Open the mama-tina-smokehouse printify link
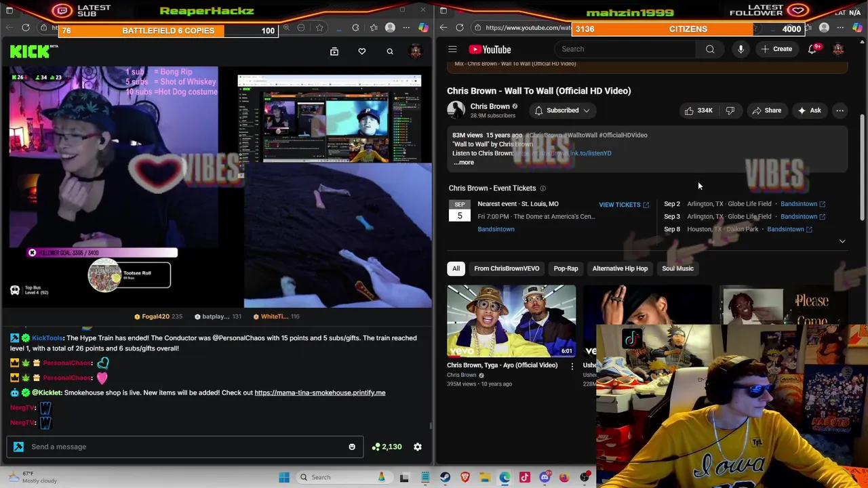 319,392
